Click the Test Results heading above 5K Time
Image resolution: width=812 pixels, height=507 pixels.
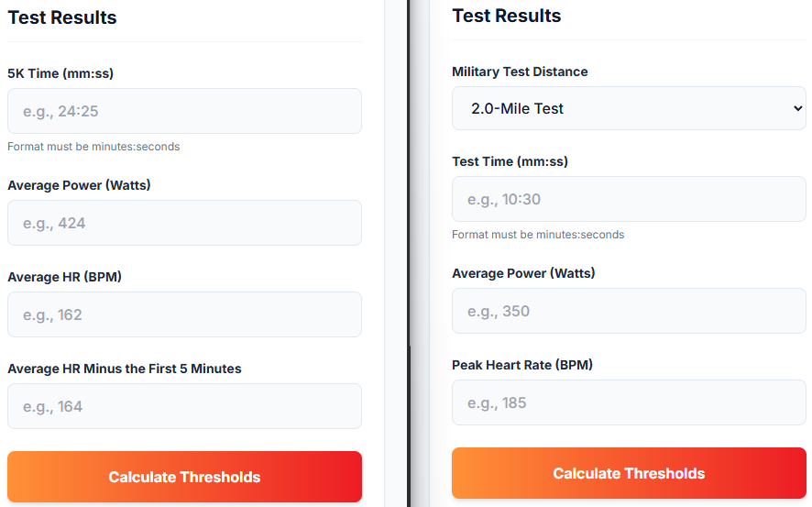point(62,17)
